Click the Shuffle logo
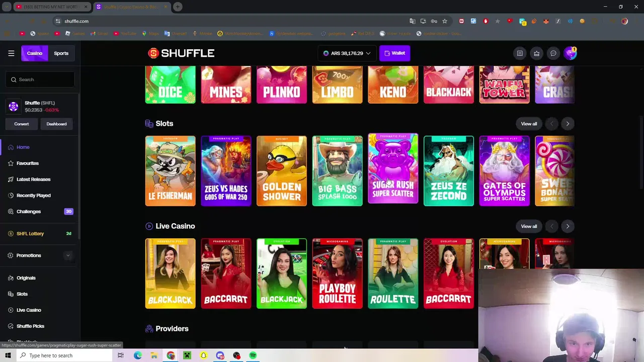The width and height of the screenshot is (644, 362). click(x=181, y=53)
